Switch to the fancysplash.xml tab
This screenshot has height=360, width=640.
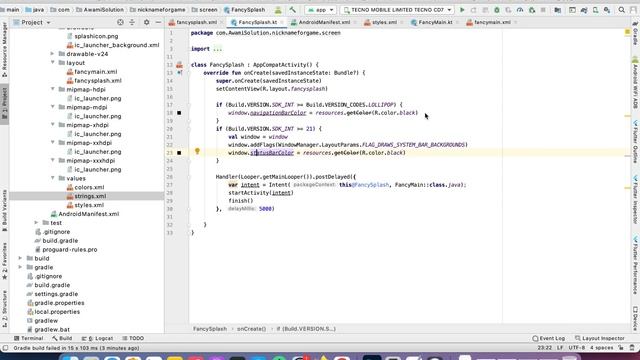point(196,22)
